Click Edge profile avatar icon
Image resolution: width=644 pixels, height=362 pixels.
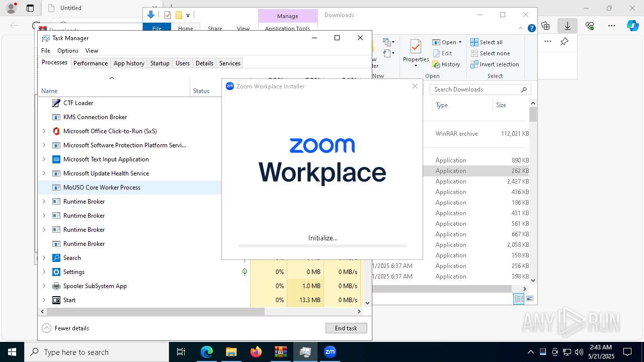click(11, 8)
